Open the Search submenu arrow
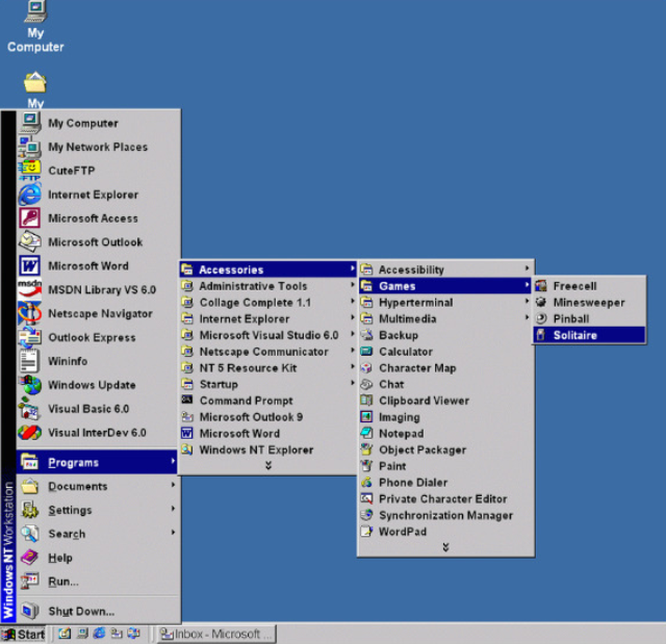The image size is (666, 644). [x=173, y=532]
